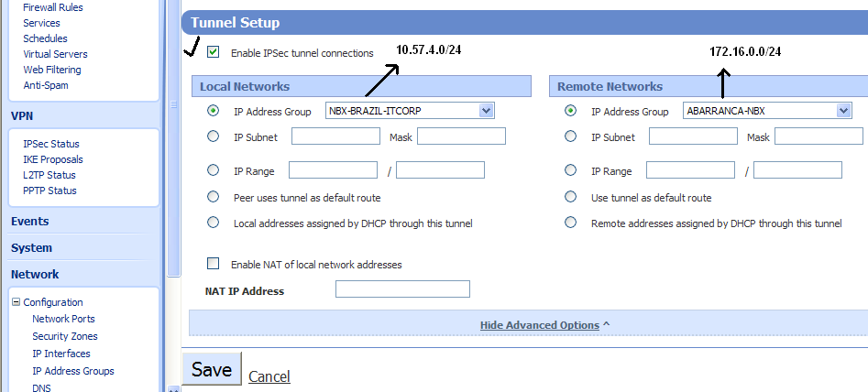Choose Peer uses tunnel as default route

214,197
